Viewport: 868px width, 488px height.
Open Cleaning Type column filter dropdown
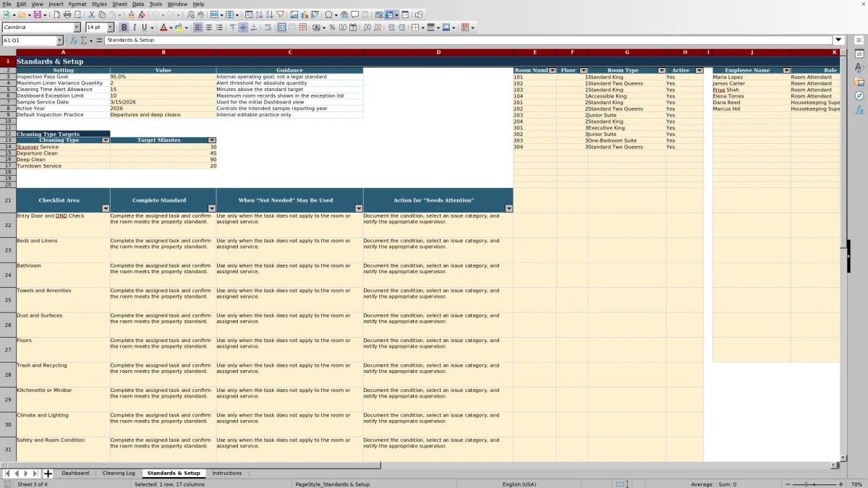(x=106, y=140)
